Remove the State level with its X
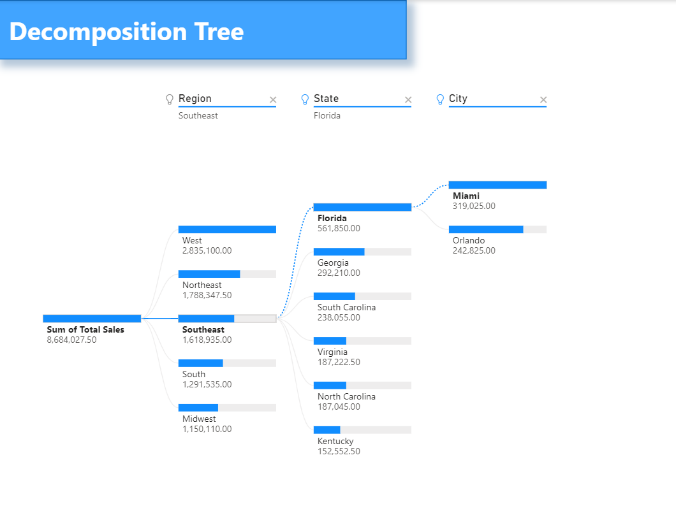 pyautogui.click(x=408, y=100)
